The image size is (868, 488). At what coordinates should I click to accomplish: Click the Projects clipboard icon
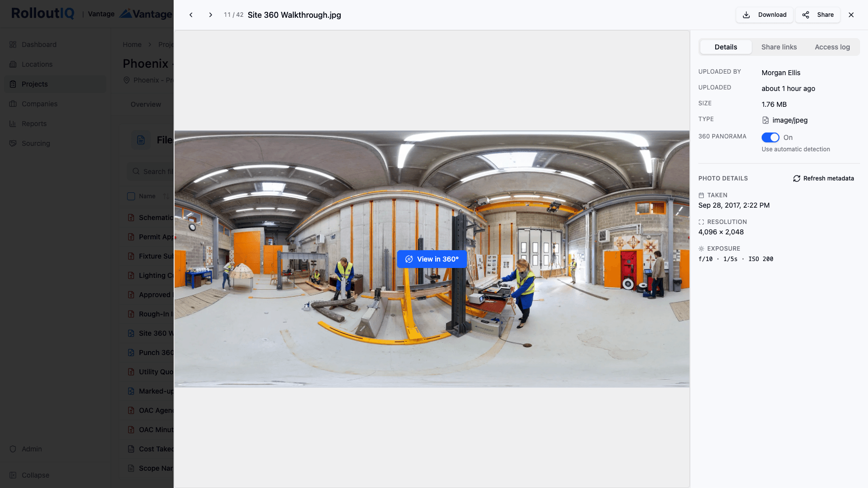coord(13,84)
